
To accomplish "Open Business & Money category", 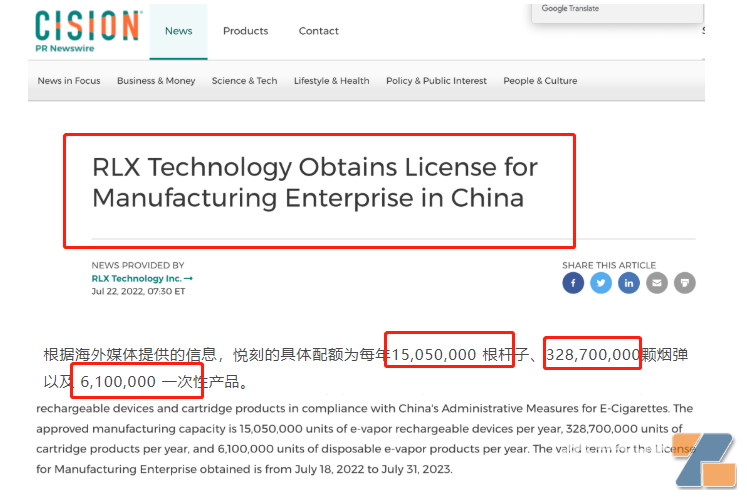I will click(156, 81).
